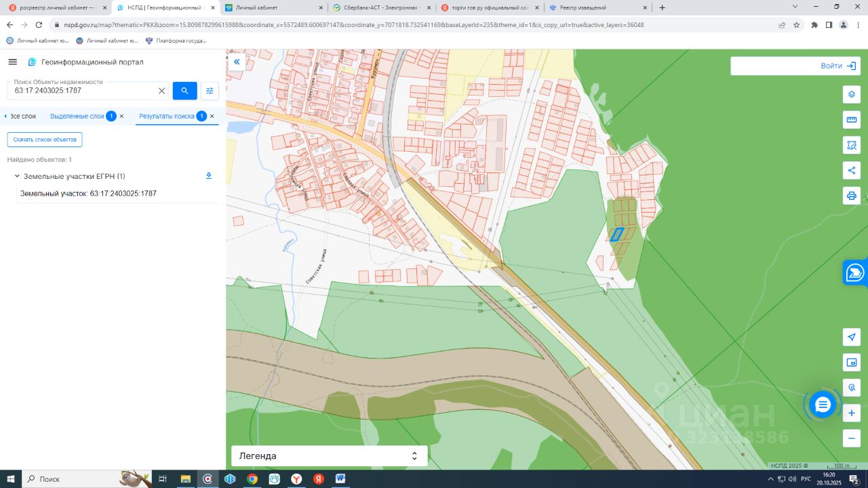
Task: Click the share map icon
Action: (851, 170)
